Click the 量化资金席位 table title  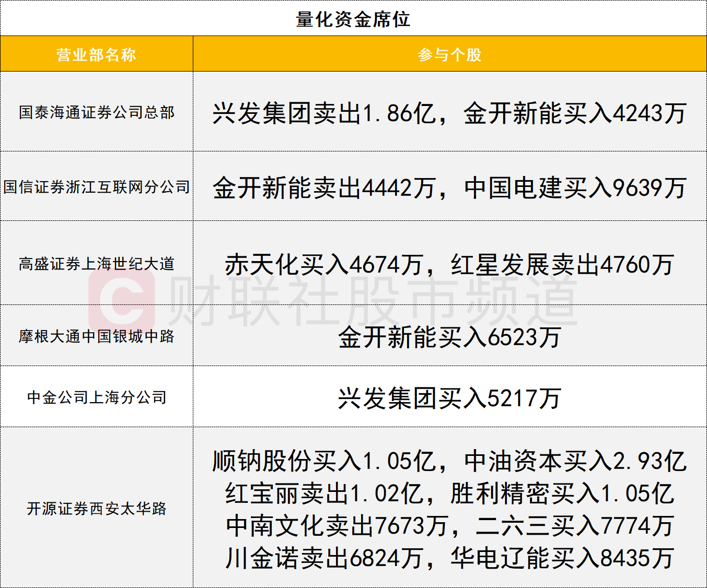point(353,19)
